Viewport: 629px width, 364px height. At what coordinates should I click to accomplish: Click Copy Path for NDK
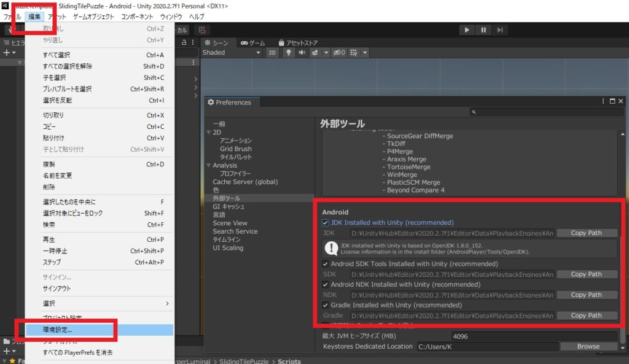point(587,295)
